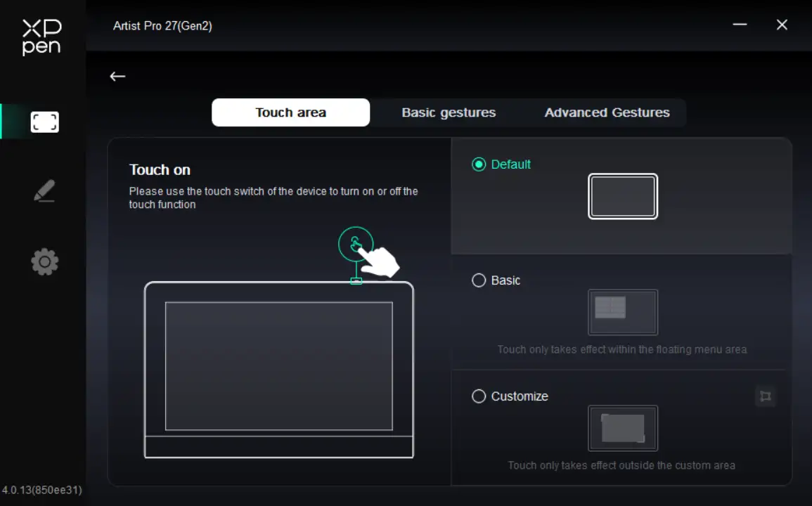Open the pen settings sidebar icon
This screenshot has height=506, width=812.
(x=44, y=191)
